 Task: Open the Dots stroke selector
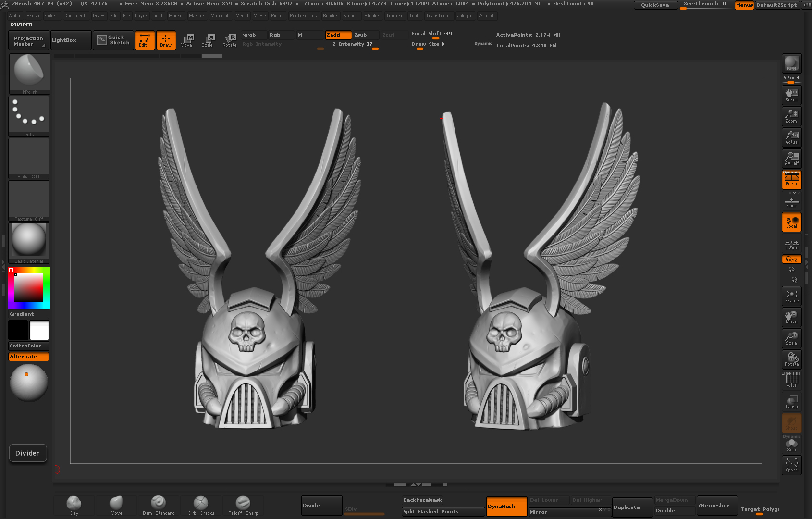(x=29, y=116)
